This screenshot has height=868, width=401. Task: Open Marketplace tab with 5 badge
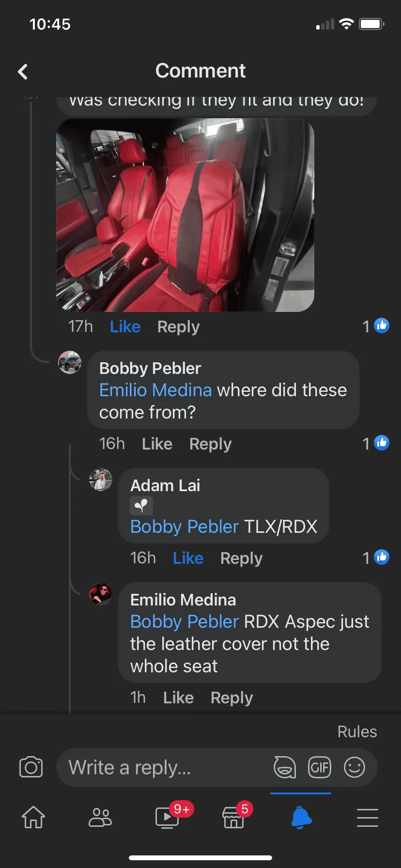click(x=234, y=818)
